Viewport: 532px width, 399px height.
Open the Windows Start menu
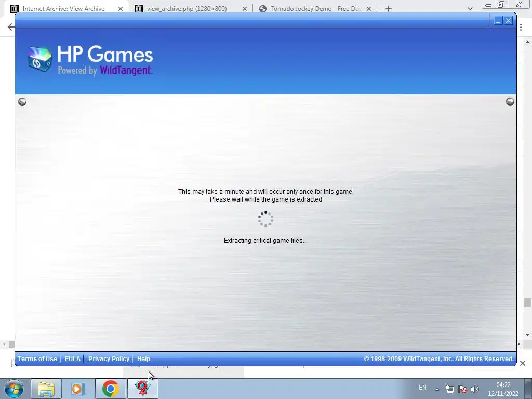(x=14, y=389)
